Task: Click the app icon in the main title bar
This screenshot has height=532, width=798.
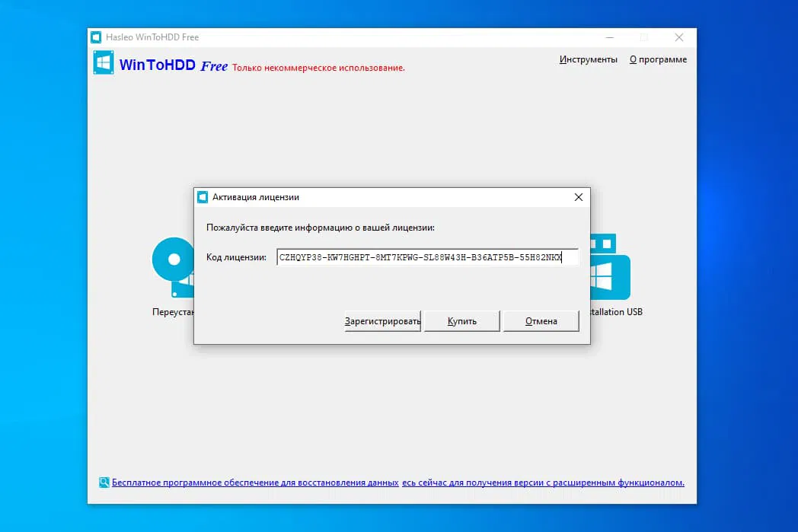Action: (96, 37)
